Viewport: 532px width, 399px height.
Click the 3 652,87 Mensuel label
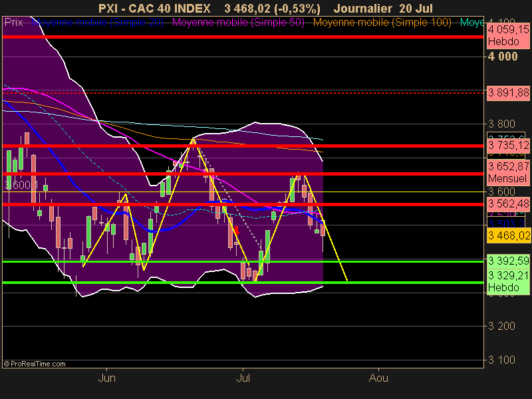pyautogui.click(x=508, y=172)
